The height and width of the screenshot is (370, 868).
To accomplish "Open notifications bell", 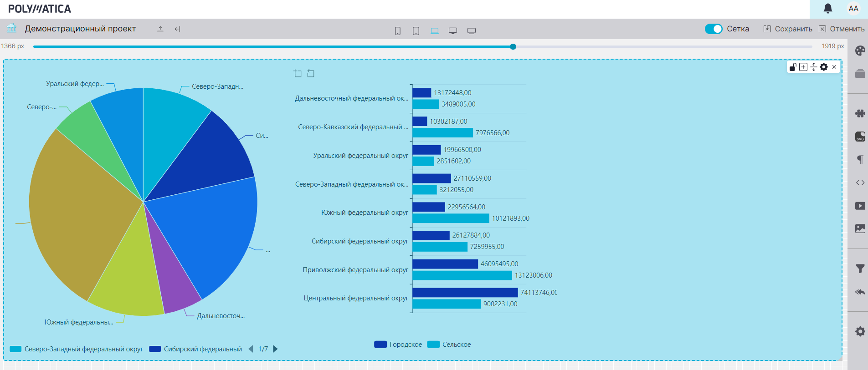I will coord(828,9).
